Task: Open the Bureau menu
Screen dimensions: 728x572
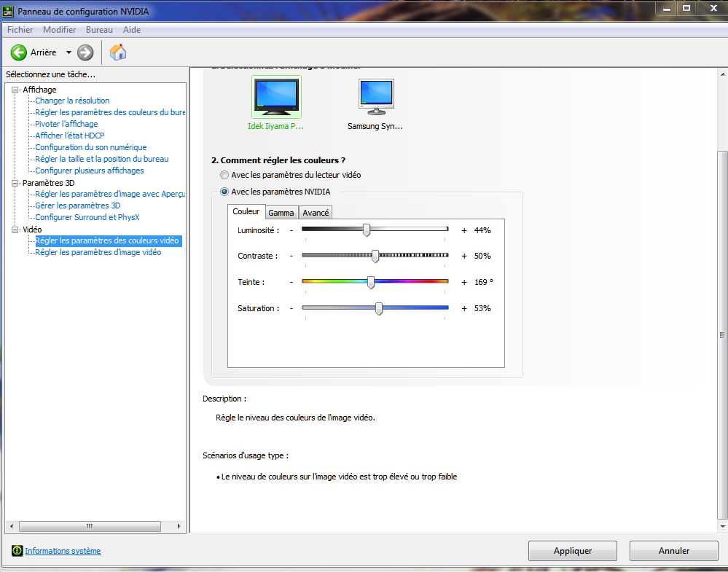Action: coord(99,30)
